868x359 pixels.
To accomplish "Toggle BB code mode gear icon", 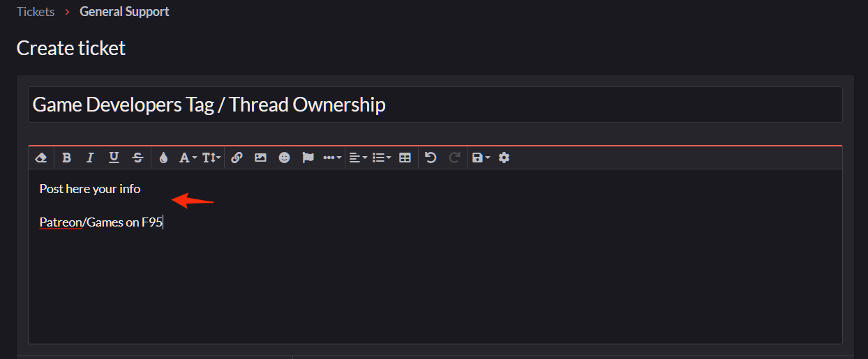I will (x=504, y=158).
